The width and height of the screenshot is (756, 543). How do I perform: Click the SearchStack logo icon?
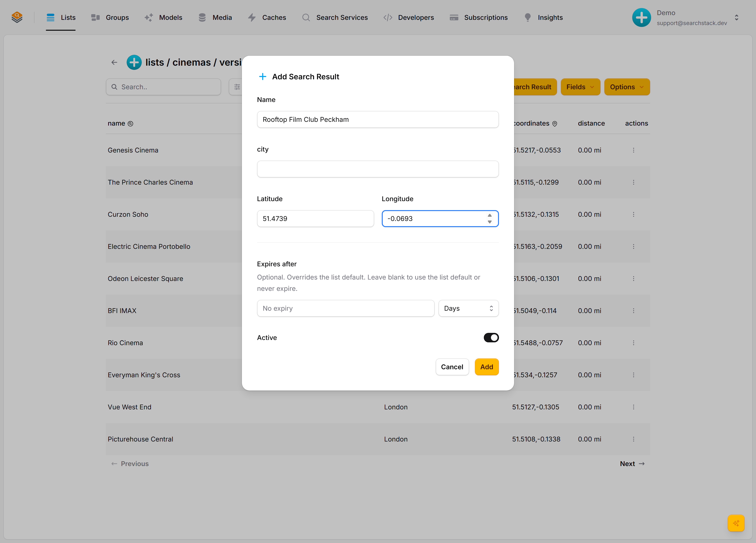17,17
